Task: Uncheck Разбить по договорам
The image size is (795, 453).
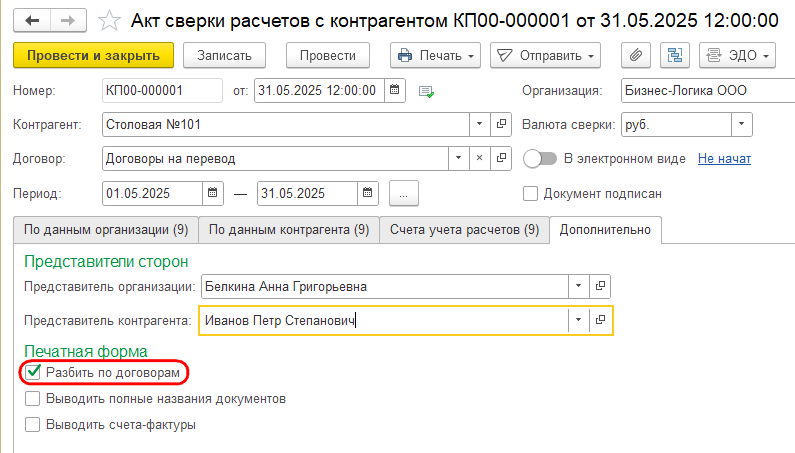Action: 33,372
